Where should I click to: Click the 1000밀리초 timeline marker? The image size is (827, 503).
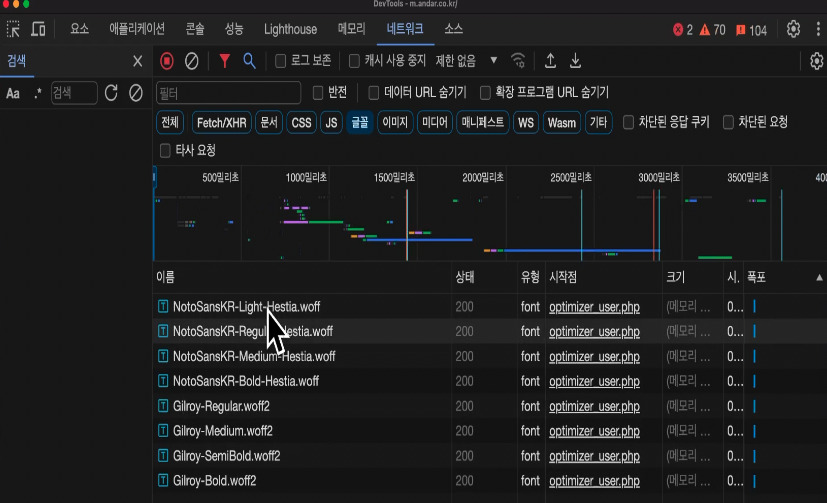coord(306,177)
